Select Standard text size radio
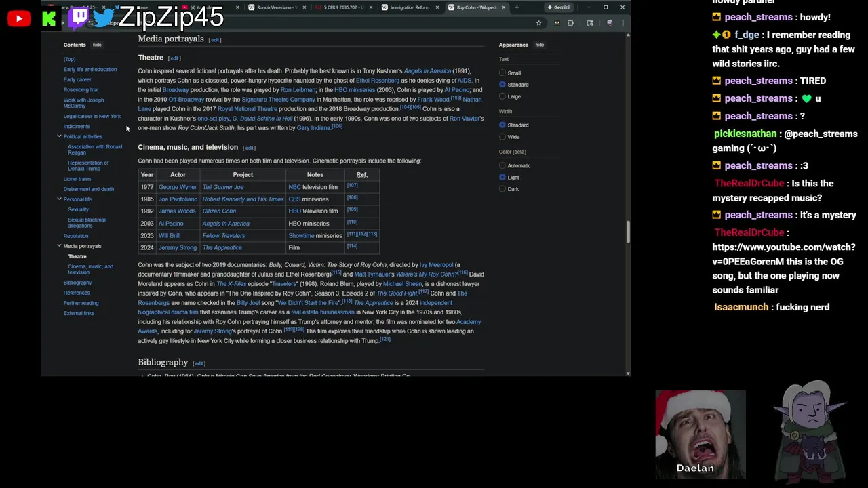This screenshot has height=488, width=868. [x=502, y=85]
